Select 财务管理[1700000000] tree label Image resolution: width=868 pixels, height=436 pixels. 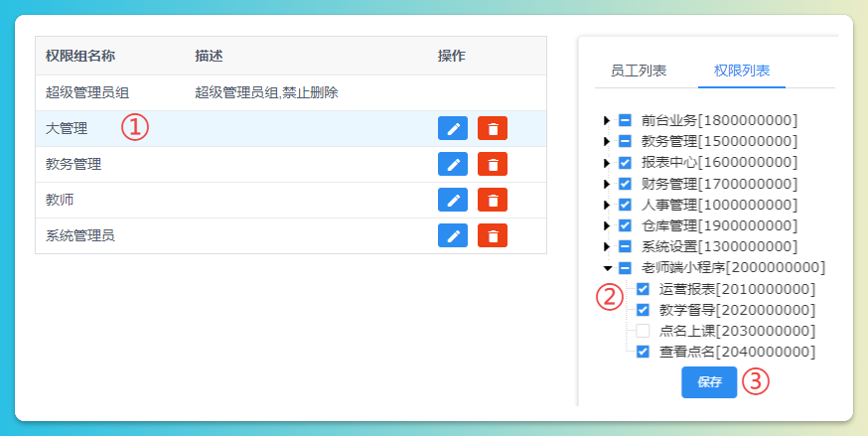point(719,183)
